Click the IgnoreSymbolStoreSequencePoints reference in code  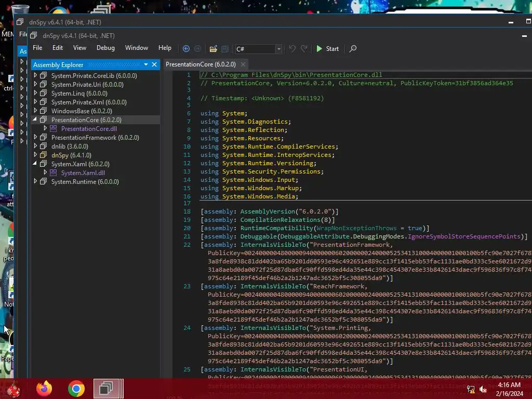pyautogui.click(x=464, y=236)
